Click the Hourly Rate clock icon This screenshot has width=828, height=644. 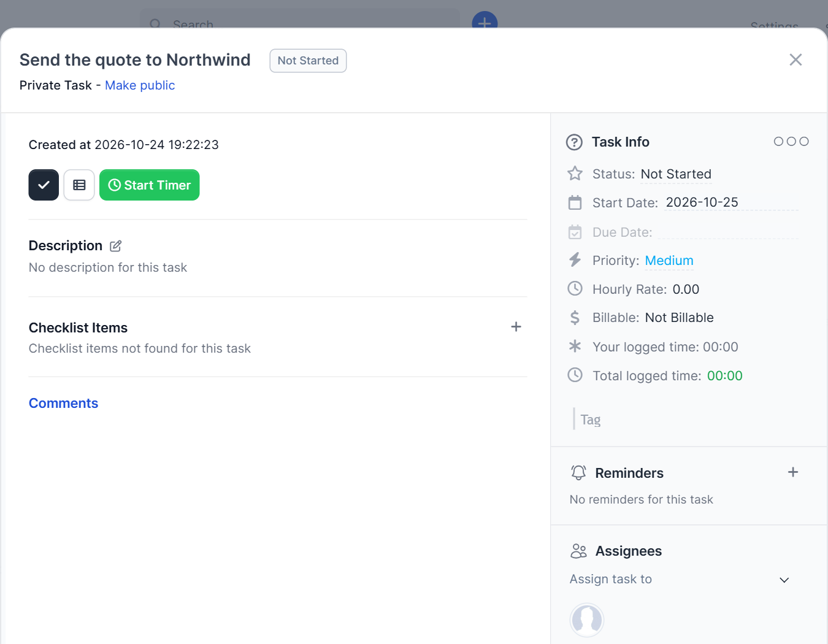click(575, 288)
